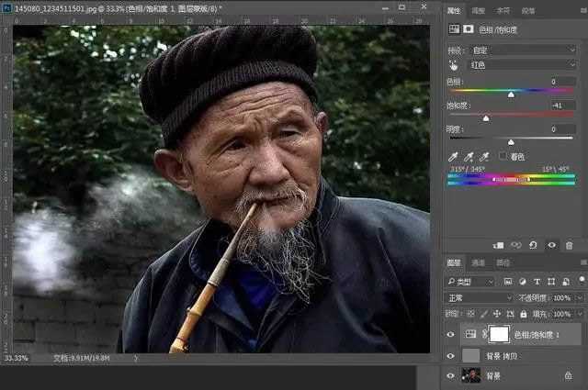Enable the 着色 (Colorize) checkbox
This screenshot has height=390, width=588.
pos(502,157)
